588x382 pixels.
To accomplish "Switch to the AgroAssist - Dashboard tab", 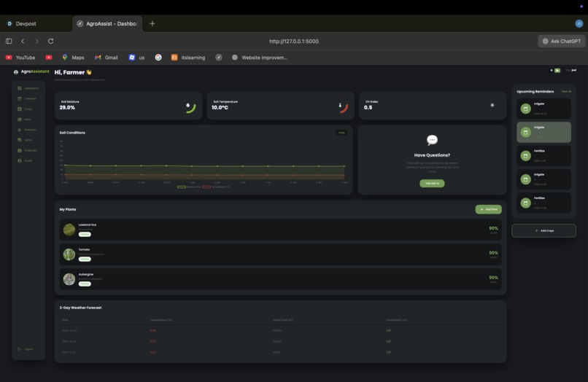I will point(108,23).
